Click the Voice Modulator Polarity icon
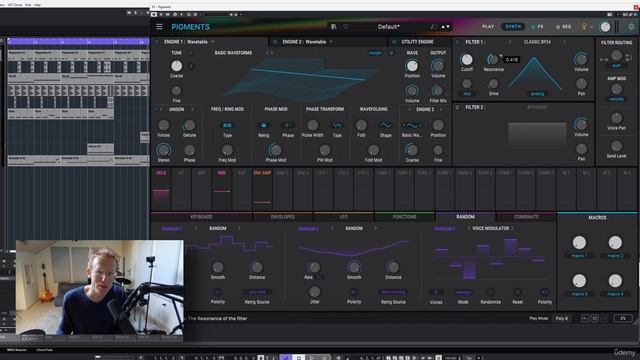The width and height of the screenshot is (640, 360). click(544, 292)
